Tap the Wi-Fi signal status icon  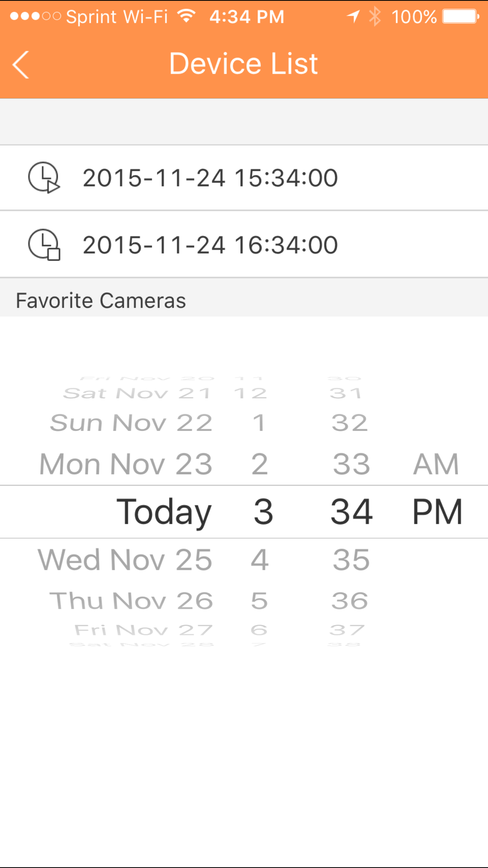[x=187, y=16]
